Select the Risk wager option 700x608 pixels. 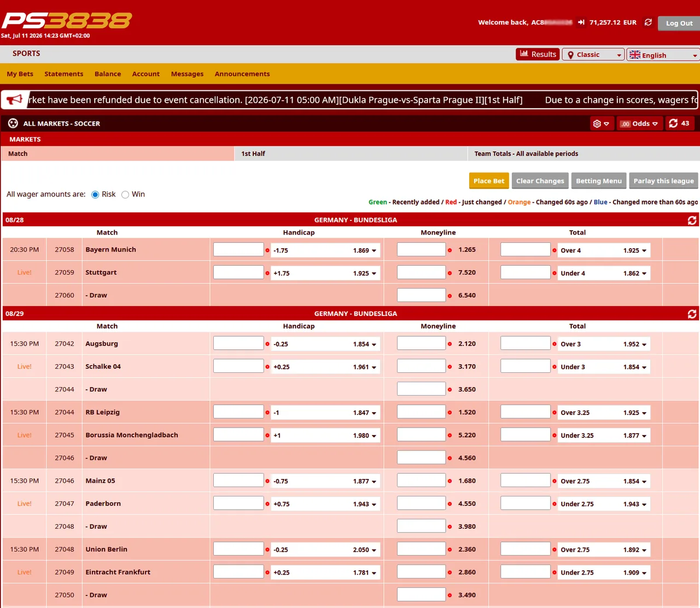(x=95, y=195)
